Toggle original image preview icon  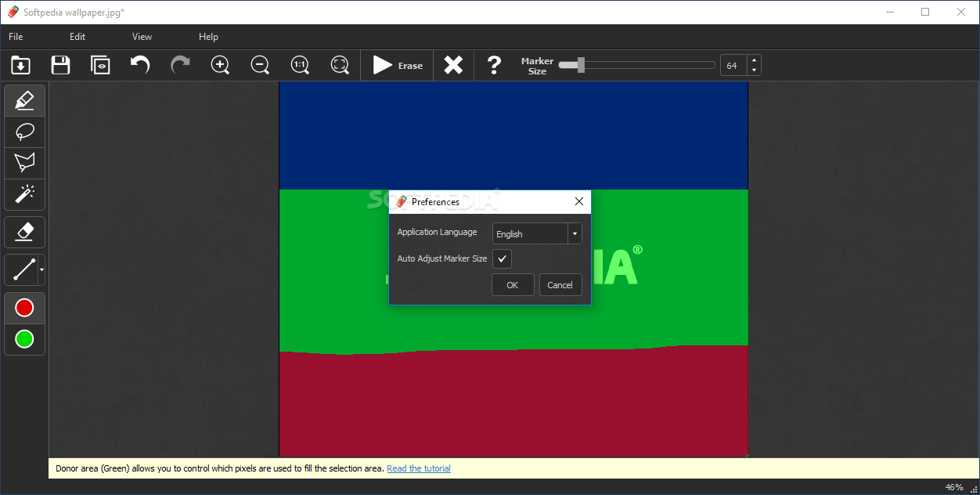tap(100, 65)
